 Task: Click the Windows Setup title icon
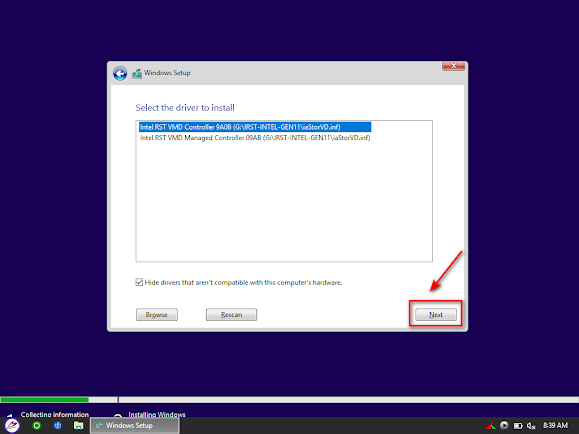137,73
